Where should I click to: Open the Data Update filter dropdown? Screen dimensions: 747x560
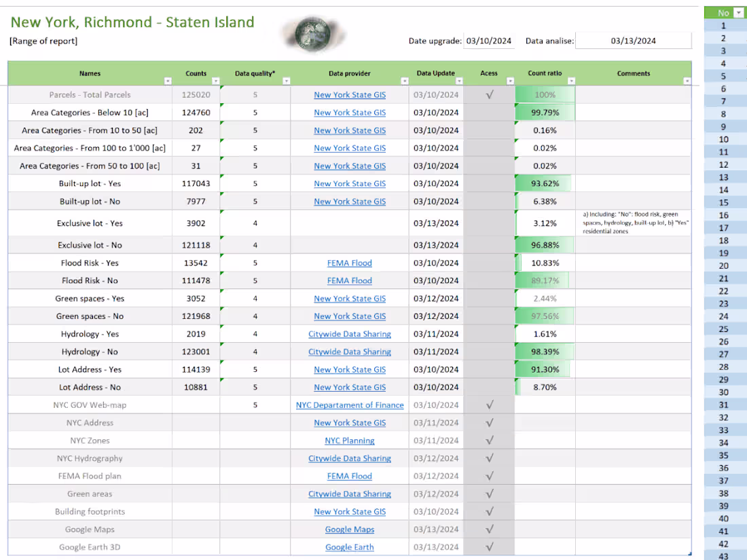[460, 80]
